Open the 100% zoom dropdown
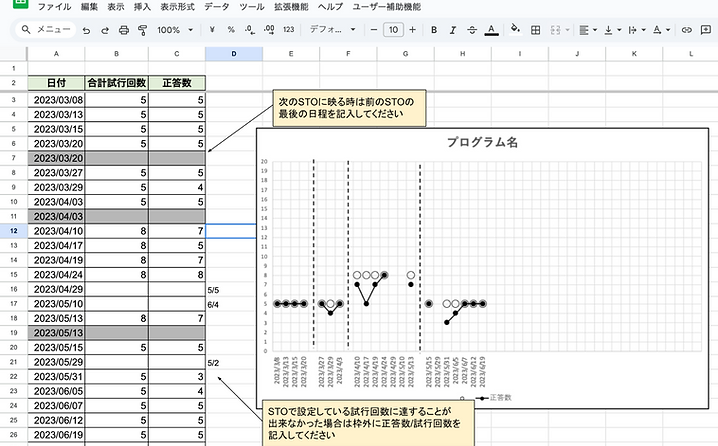This screenshot has width=718, height=446. click(x=175, y=30)
